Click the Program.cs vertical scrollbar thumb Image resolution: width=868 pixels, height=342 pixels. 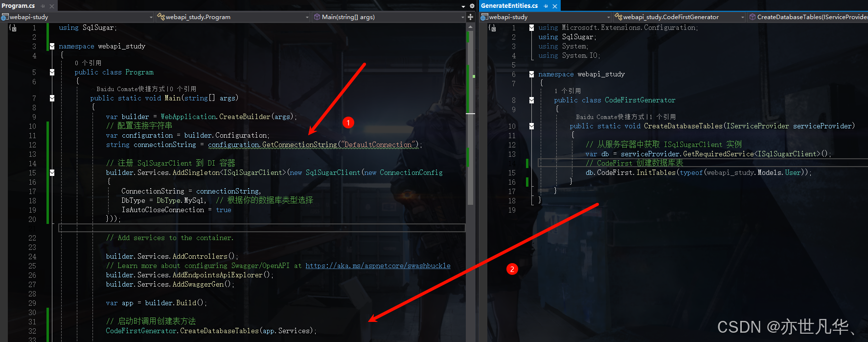pyautogui.click(x=471, y=118)
